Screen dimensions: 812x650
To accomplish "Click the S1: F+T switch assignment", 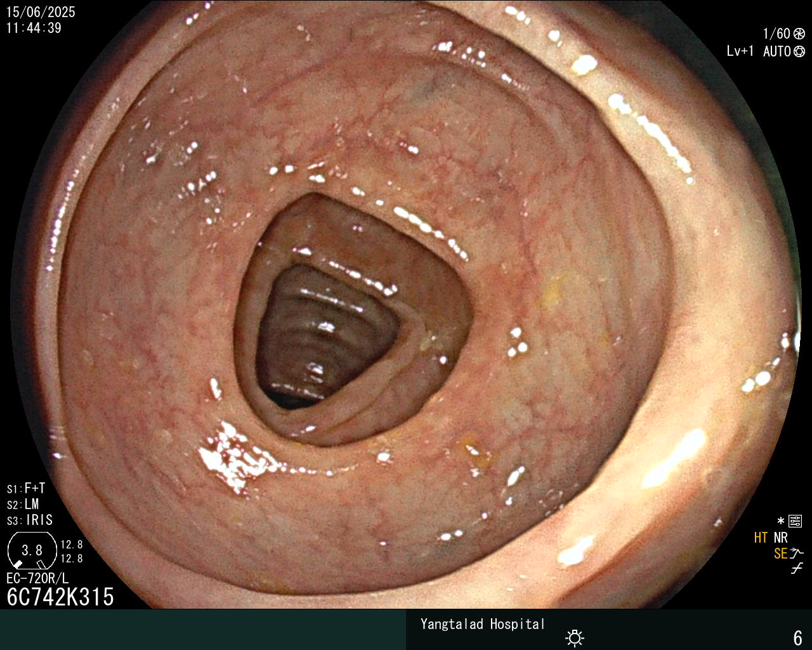I will [x=26, y=488].
